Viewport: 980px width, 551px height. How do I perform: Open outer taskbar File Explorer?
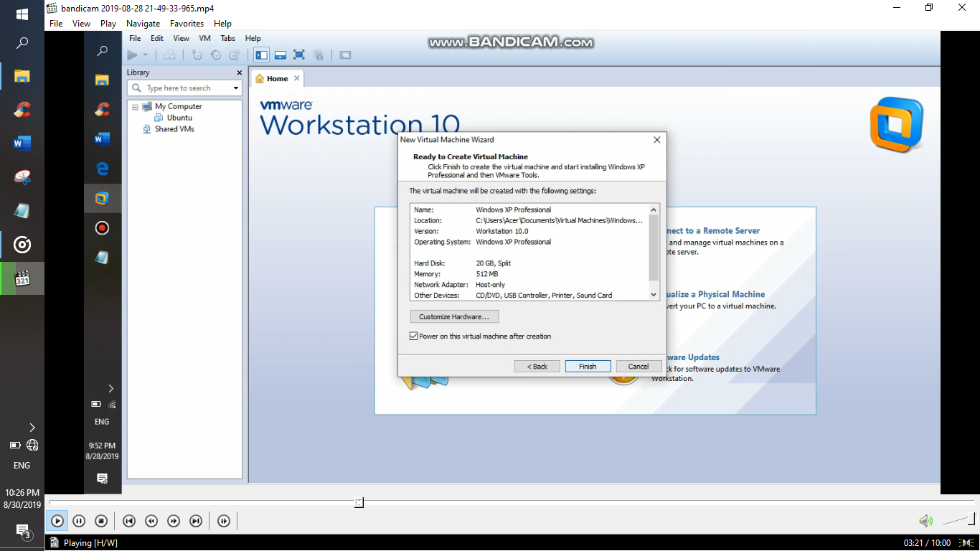[22, 76]
